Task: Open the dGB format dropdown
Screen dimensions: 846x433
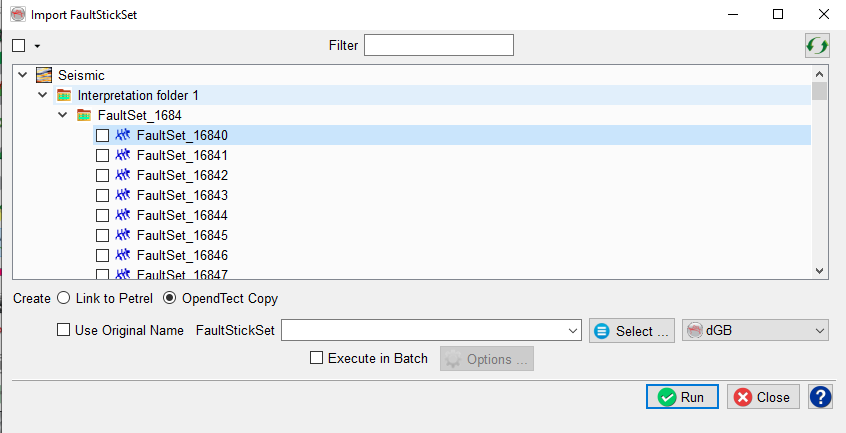Action: [x=755, y=330]
